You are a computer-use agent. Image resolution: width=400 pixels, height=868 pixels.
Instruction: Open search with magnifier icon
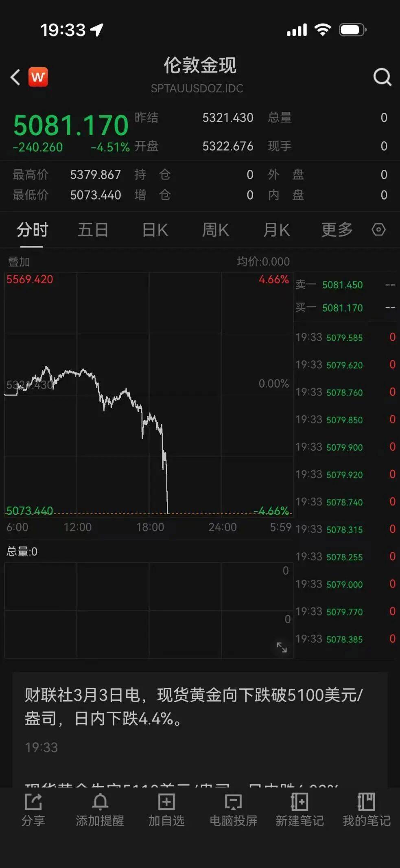pos(382,77)
